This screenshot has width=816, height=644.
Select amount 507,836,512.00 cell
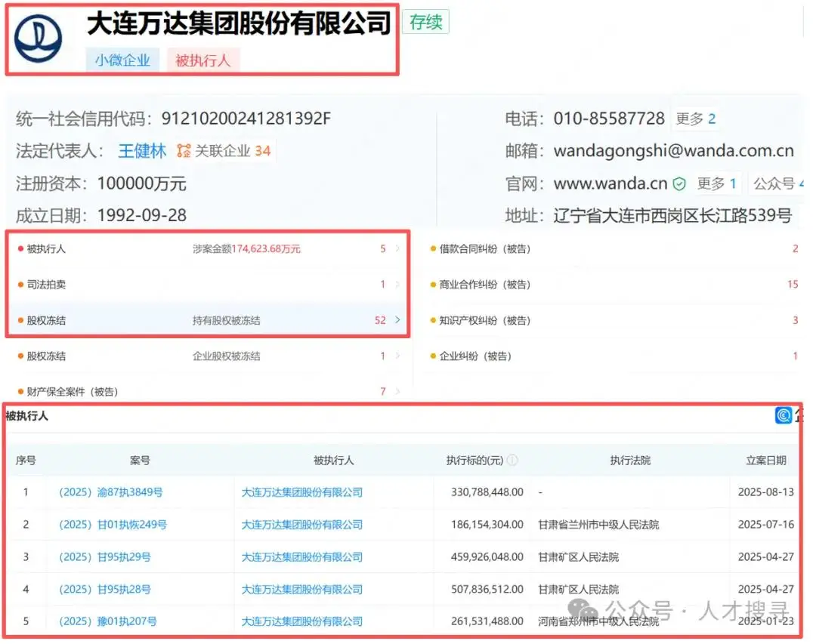pyautogui.click(x=487, y=589)
